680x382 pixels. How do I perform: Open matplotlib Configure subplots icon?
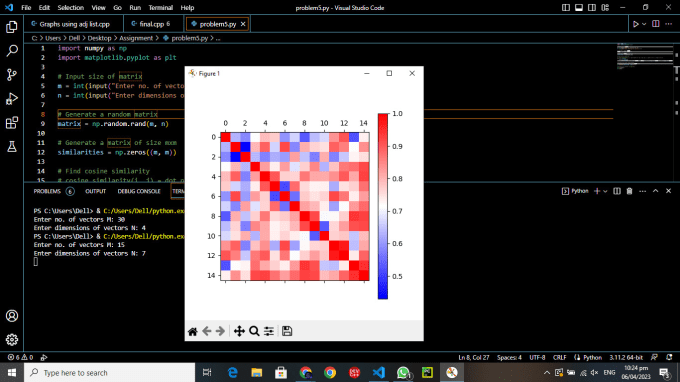(269, 331)
